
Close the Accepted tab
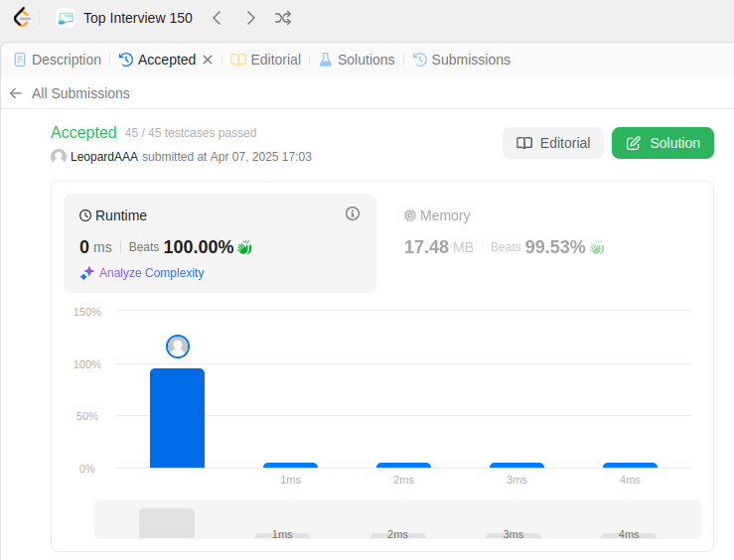[x=208, y=60]
